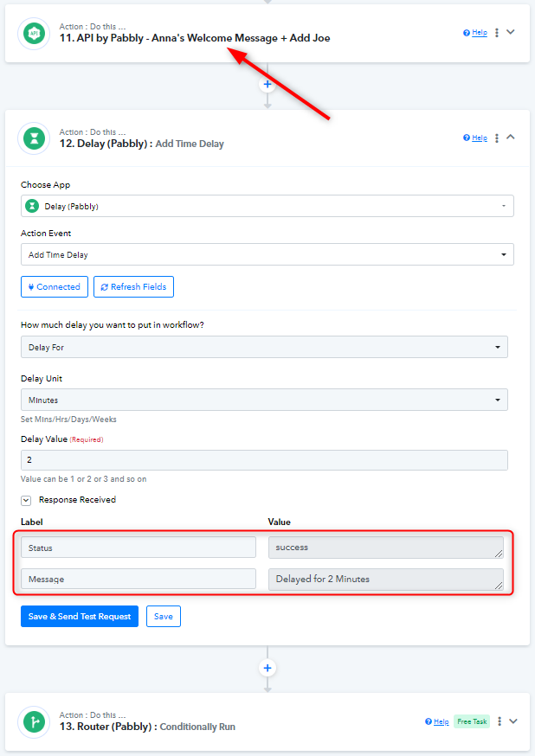Add a step with plus icon above Router
The image size is (535, 756).
(267, 668)
